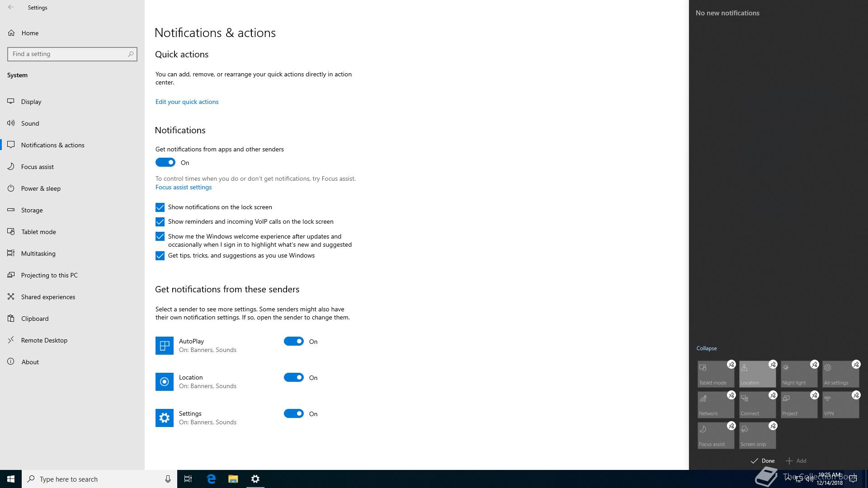Click the taskbar microphone icon

pos(168,479)
